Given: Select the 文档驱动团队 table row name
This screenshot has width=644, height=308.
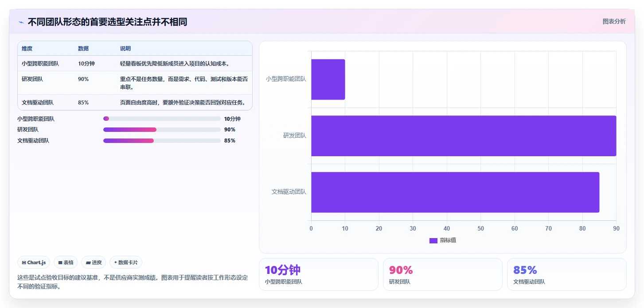Looking at the screenshot, I should coord(38,103).
